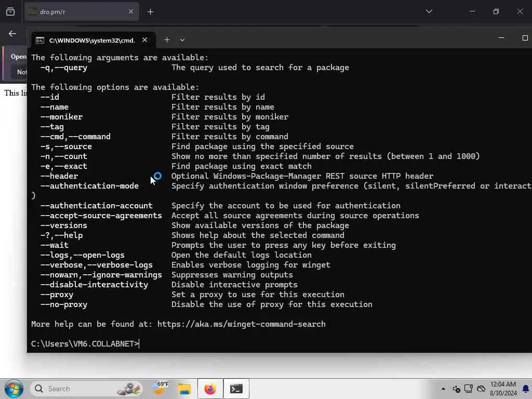Close the browser window

click(x=520, y=11)
